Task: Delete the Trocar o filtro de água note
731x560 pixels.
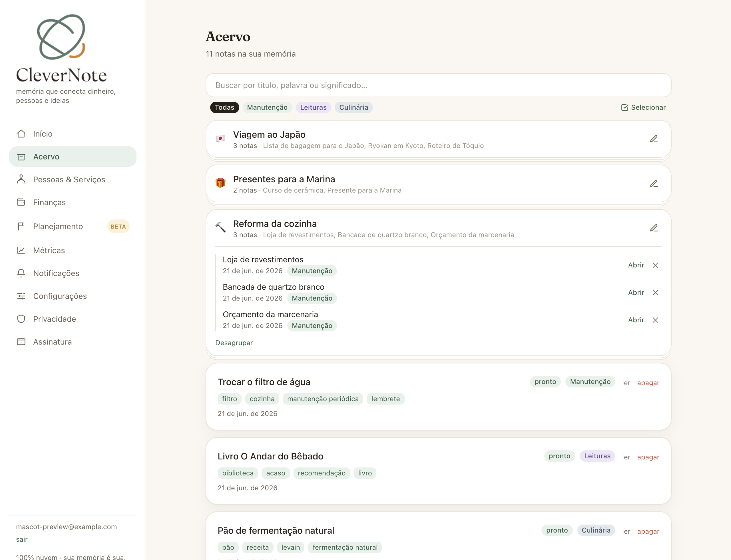Action: pos(648,383)
